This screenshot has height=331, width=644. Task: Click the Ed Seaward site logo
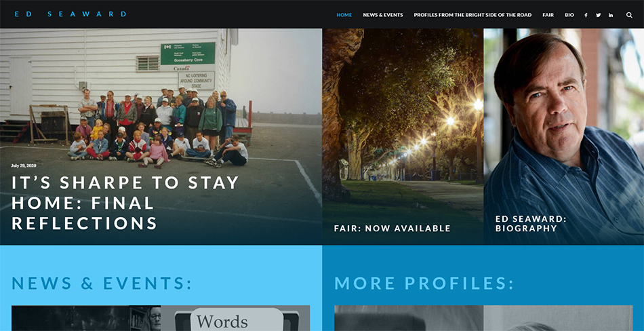pos(71,14)
